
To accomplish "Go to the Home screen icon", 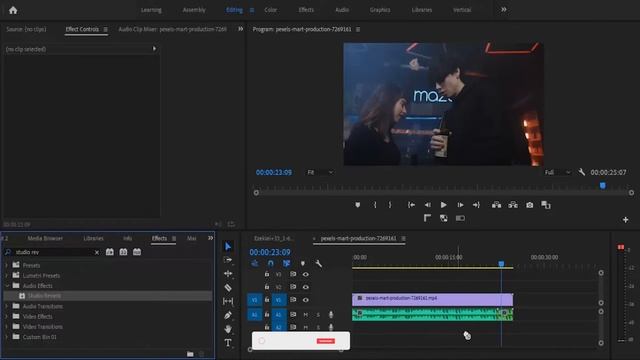I will (13, 10).
